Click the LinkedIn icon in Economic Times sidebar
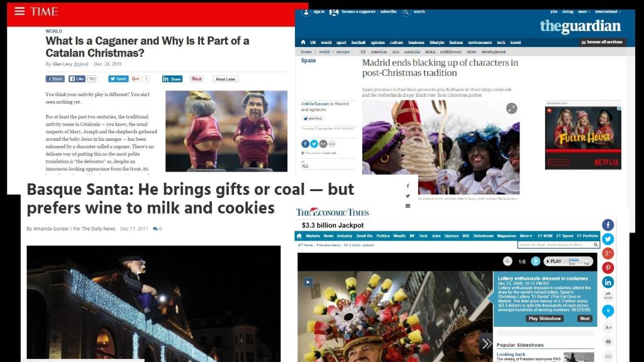This screenshot has width=644, height=362. point(608,282)
